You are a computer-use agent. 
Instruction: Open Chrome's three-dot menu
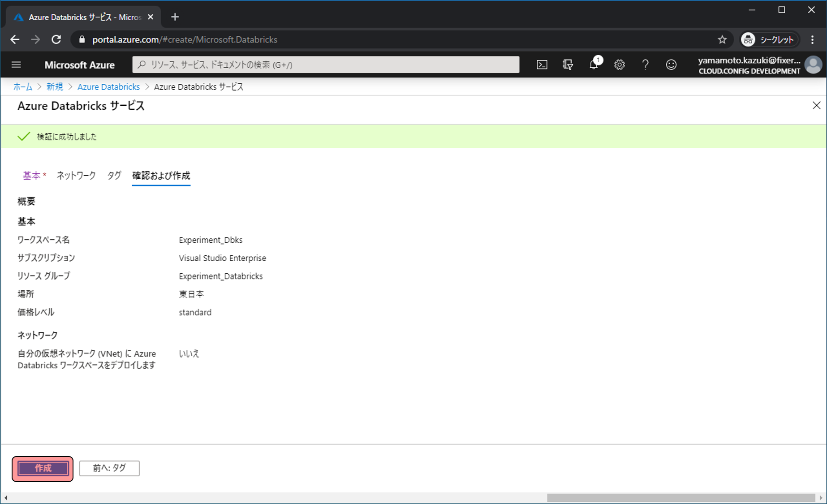(x=812, y=40)
